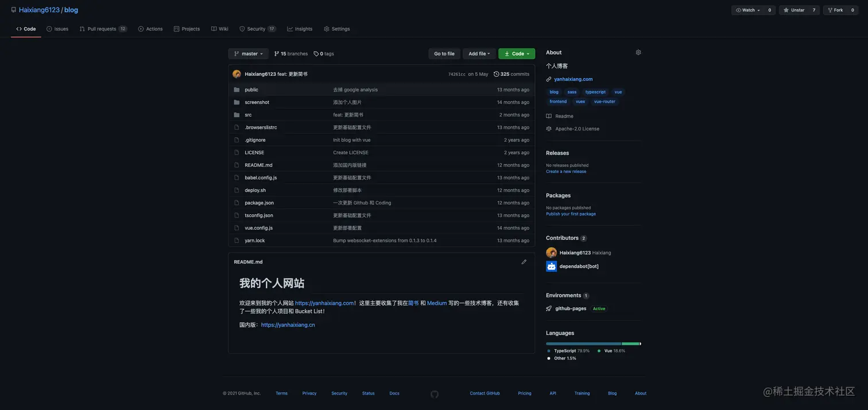
Task: Open the Haixiang6123 owner link in title
Action: 39,10
